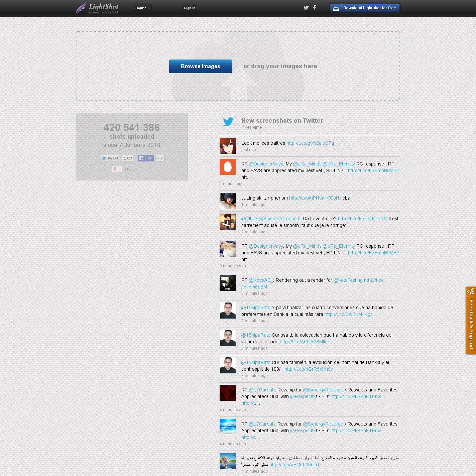Click the large Twitter bird icon
Viewport: 476px width, 476px height.
pos(228,122)
